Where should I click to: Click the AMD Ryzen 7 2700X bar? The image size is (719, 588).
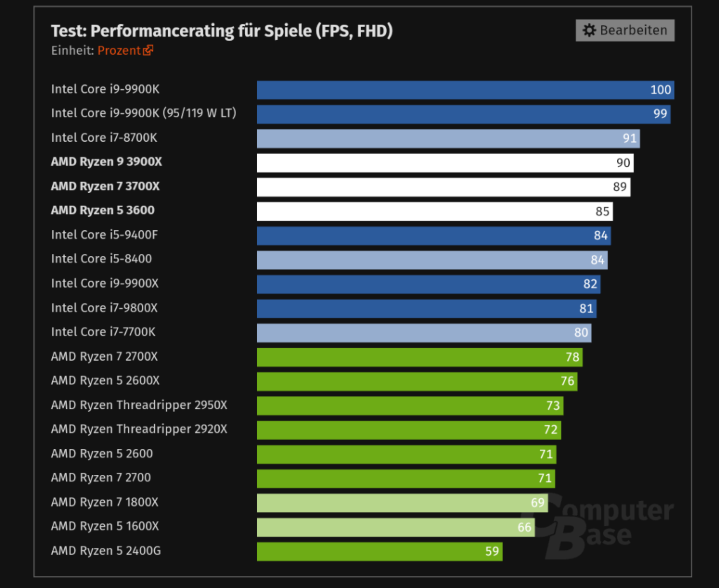coord(420,357)
